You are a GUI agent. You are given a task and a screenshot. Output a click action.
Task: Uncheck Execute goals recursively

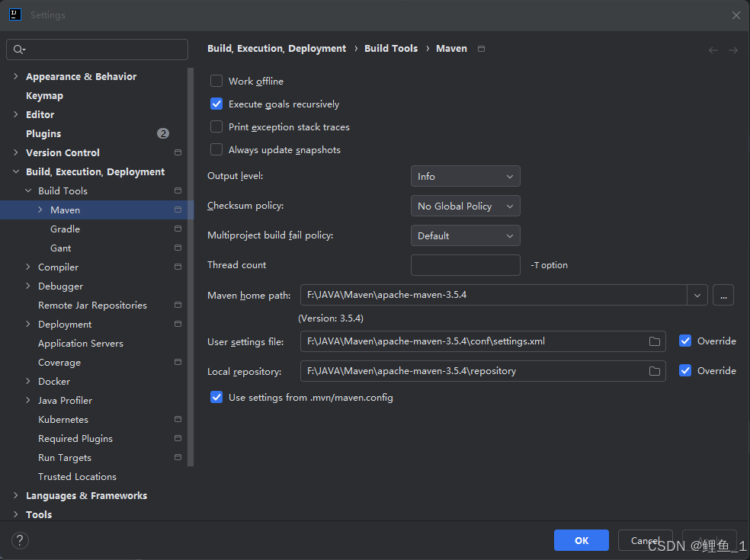point(216,104)
